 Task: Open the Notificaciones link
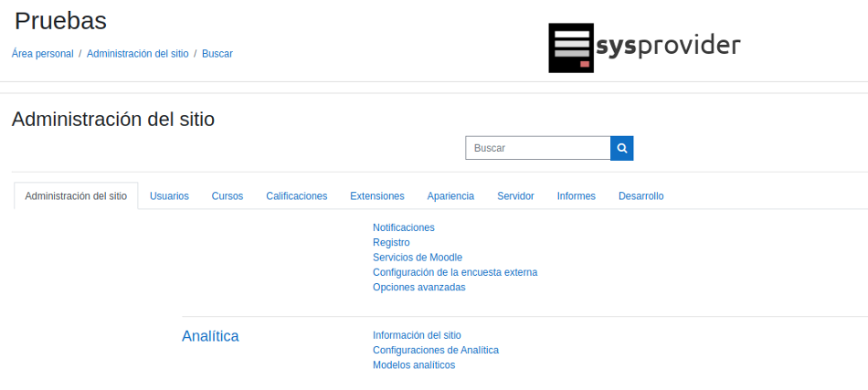pos(403,227)
